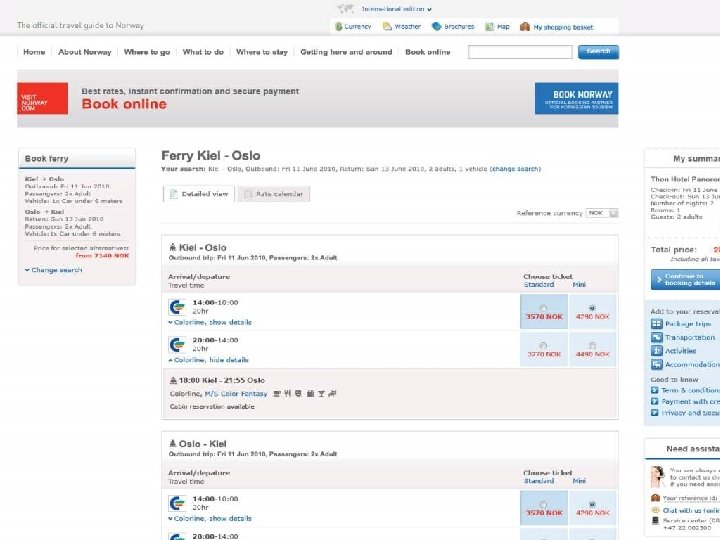The height and width of the screenshot is (540, 720).
Task: Open the Currency tool icon
Action: tap(338, 27)
